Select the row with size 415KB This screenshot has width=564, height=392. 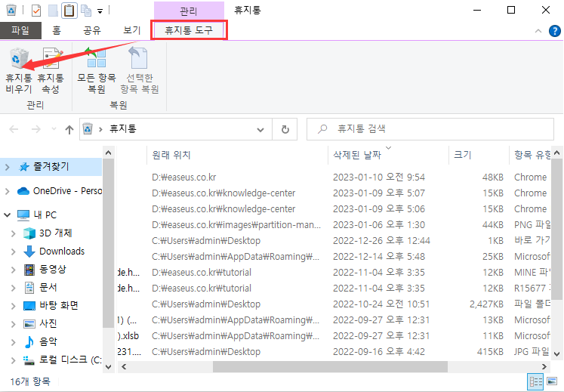click(334, 351)
